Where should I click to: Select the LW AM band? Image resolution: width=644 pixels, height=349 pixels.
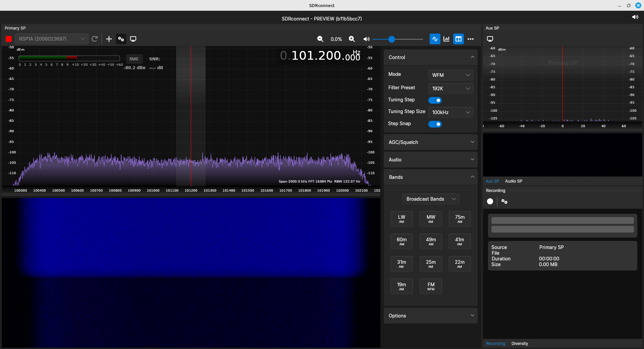401,219
